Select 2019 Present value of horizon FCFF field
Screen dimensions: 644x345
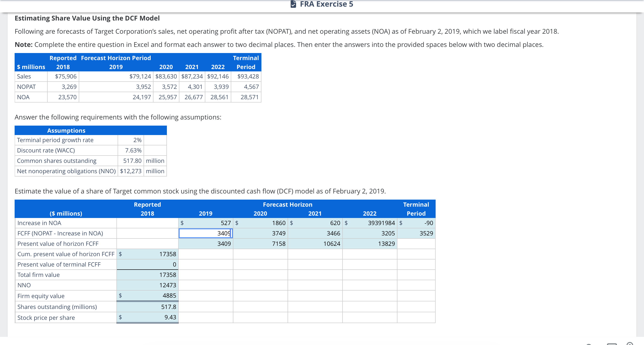click(206, 243)
